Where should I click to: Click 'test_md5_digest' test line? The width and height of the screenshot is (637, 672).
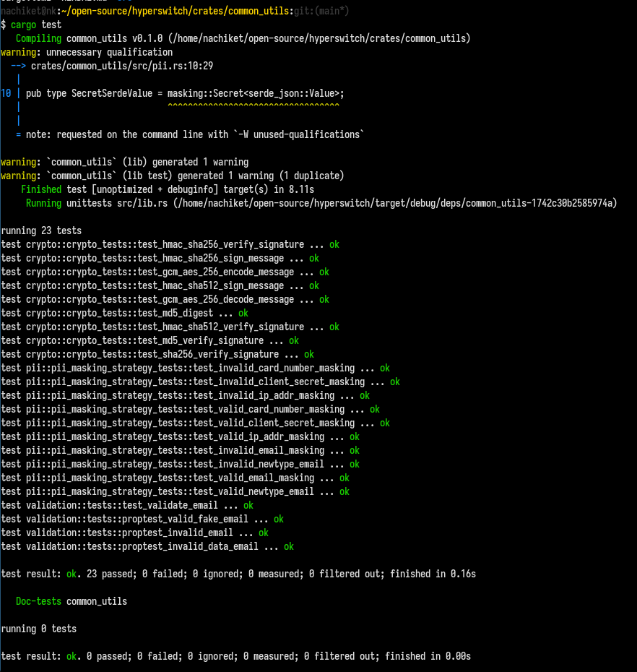pos(125,313)
